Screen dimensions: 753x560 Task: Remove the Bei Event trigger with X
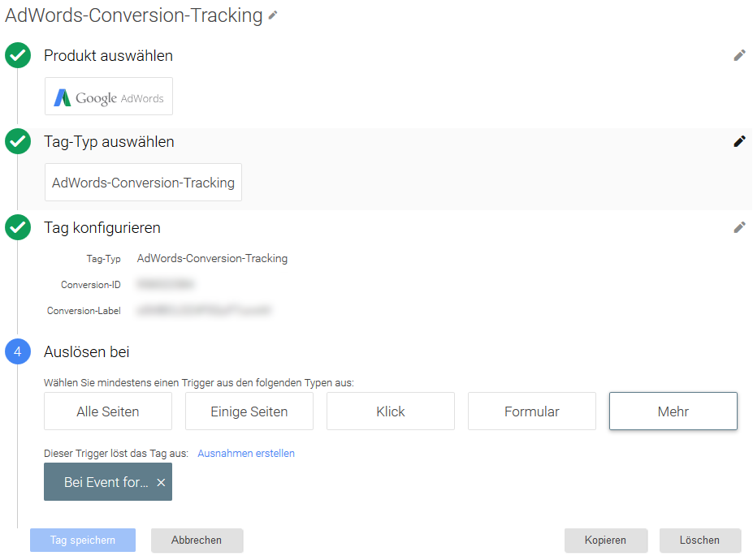(161, 482)
